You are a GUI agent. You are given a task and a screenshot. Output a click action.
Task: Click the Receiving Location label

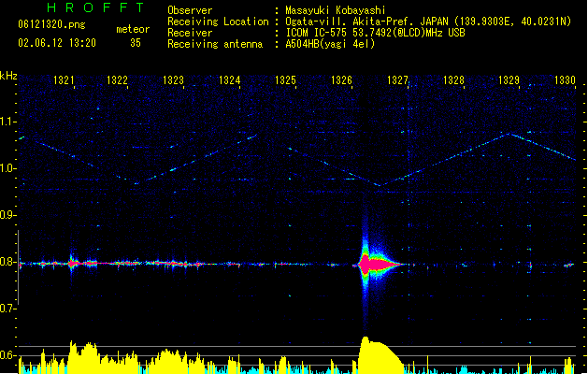tap(218, 22)
